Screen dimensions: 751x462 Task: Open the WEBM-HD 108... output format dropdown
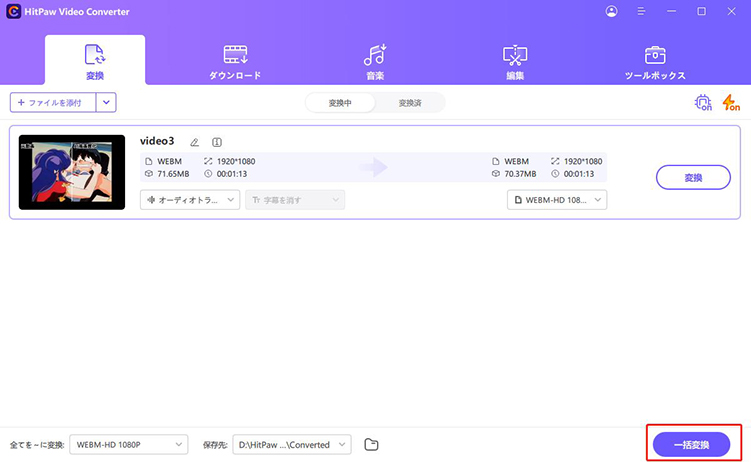[557, 200]
